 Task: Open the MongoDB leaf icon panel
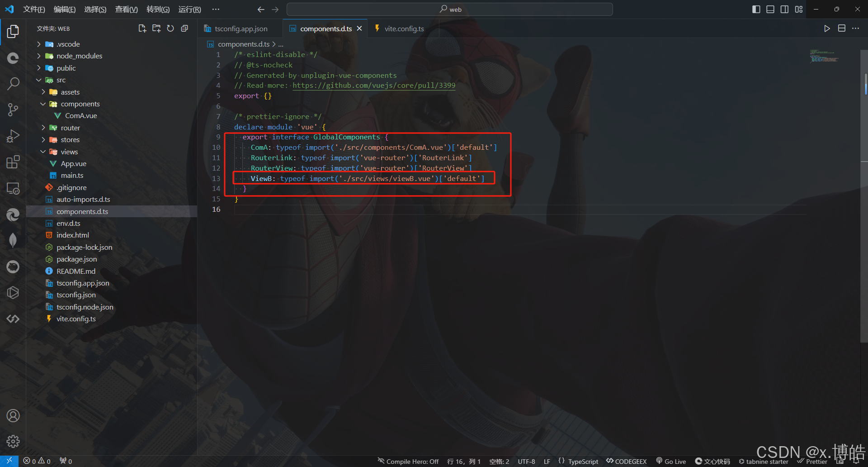coord(13,240)
